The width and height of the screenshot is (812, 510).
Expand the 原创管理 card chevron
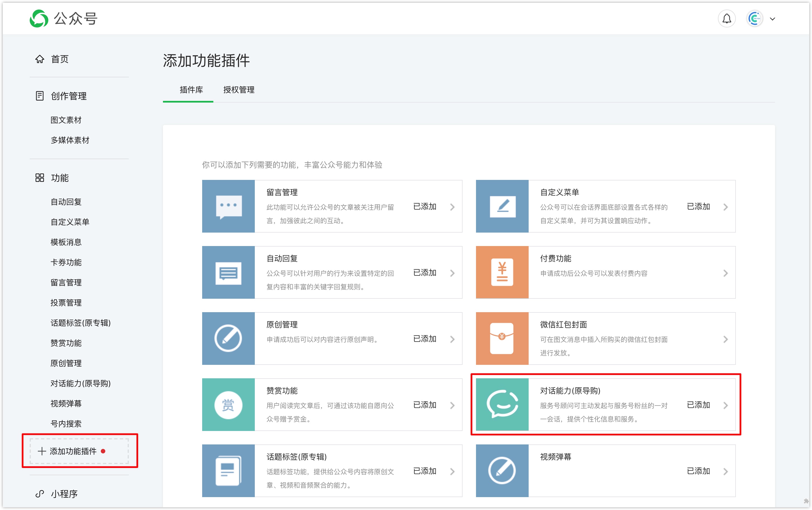pyautogui.click(x=452, y=339)
